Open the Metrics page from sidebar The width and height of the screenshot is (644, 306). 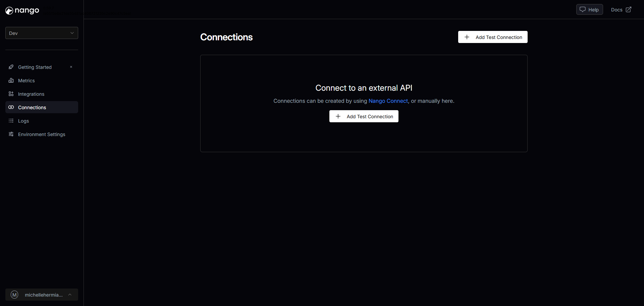click(x=26, y=81)
